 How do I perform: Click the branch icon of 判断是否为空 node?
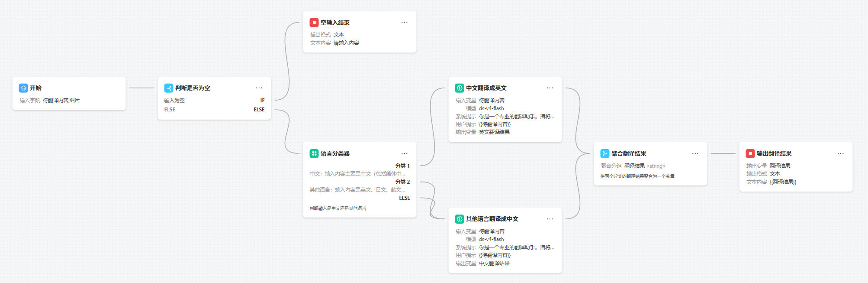[x=169, y=88]
